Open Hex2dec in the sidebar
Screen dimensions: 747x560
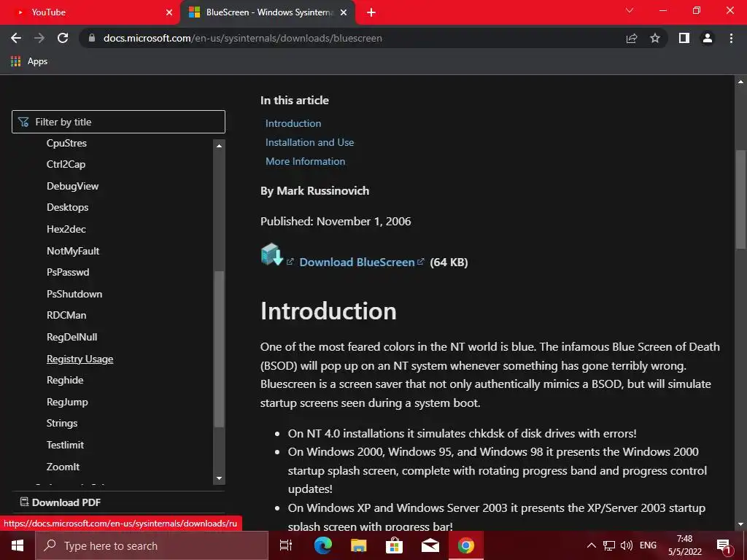click(66, 229)
